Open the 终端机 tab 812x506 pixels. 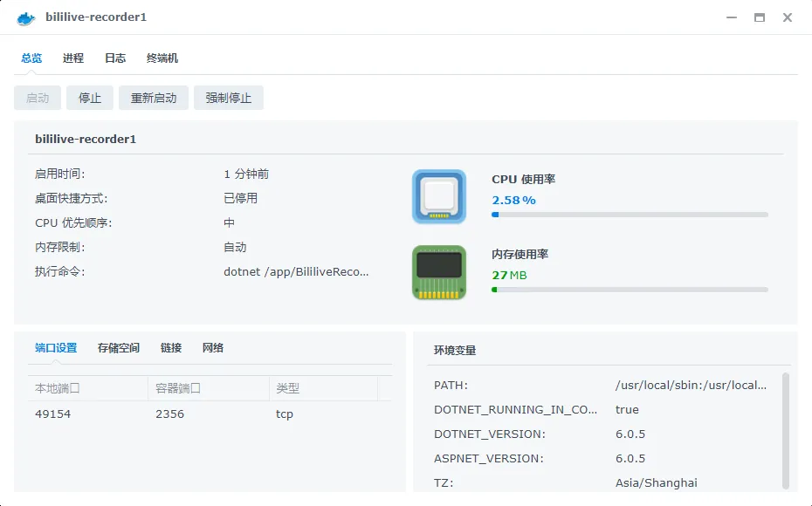click(162, 58)
